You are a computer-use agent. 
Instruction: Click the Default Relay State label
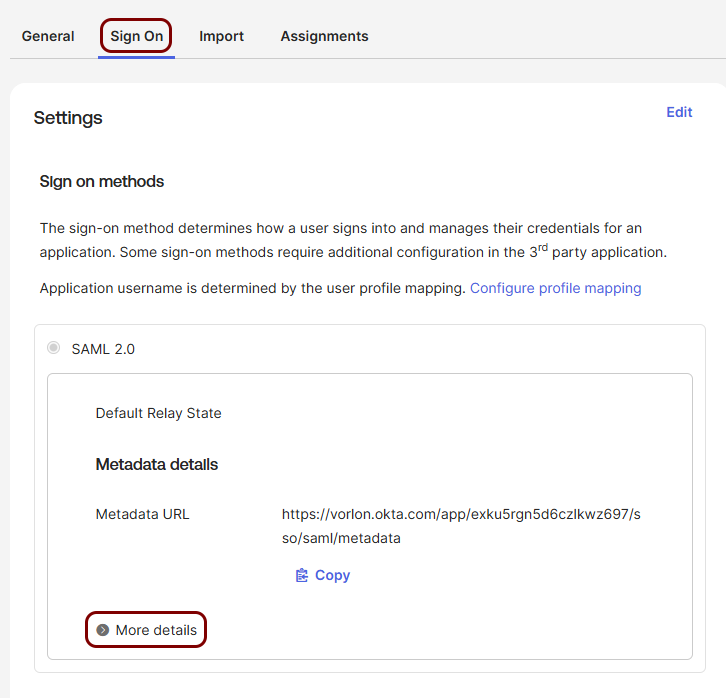pyautogui.click(x=158, y=413)
